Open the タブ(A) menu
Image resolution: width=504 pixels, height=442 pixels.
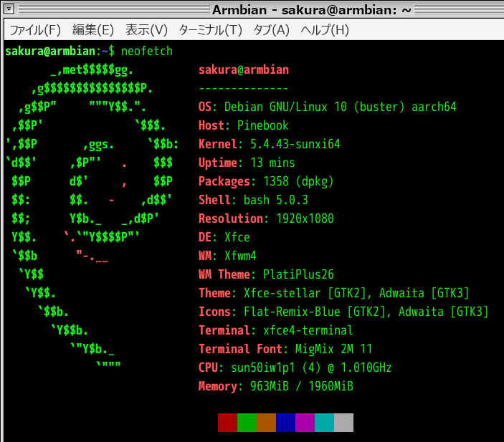pos(271,30)
